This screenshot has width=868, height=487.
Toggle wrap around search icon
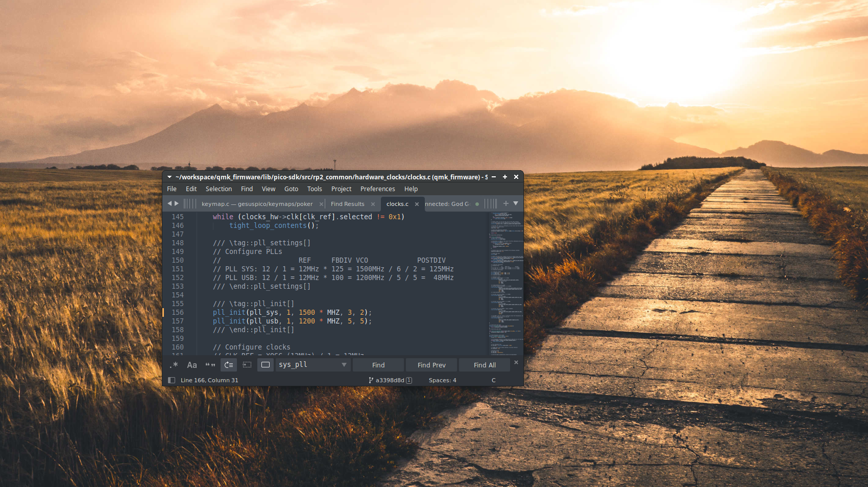point(229,365)
